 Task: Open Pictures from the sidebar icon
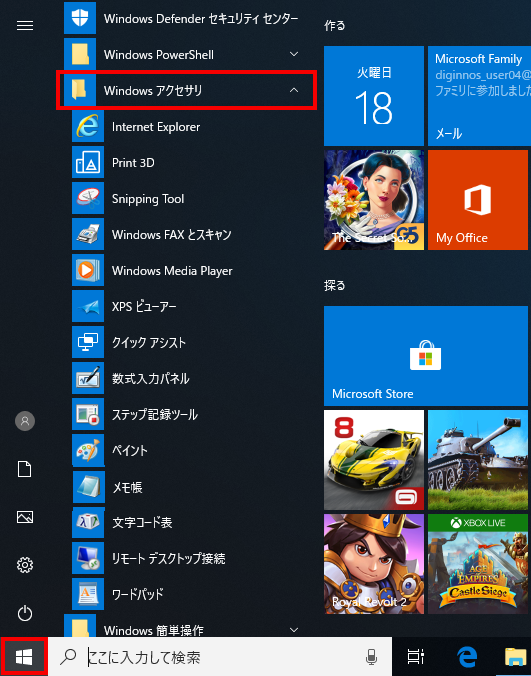[x=25, y=516]
